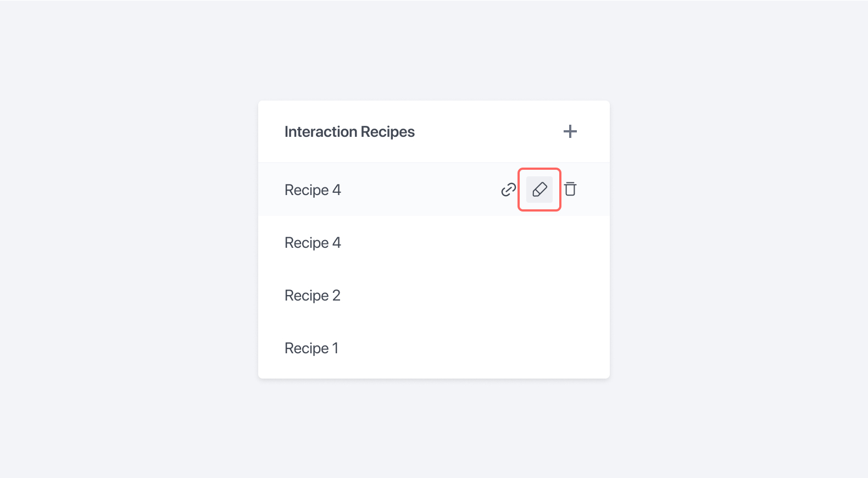Create a recipe using the header plus button

[570, 131]
